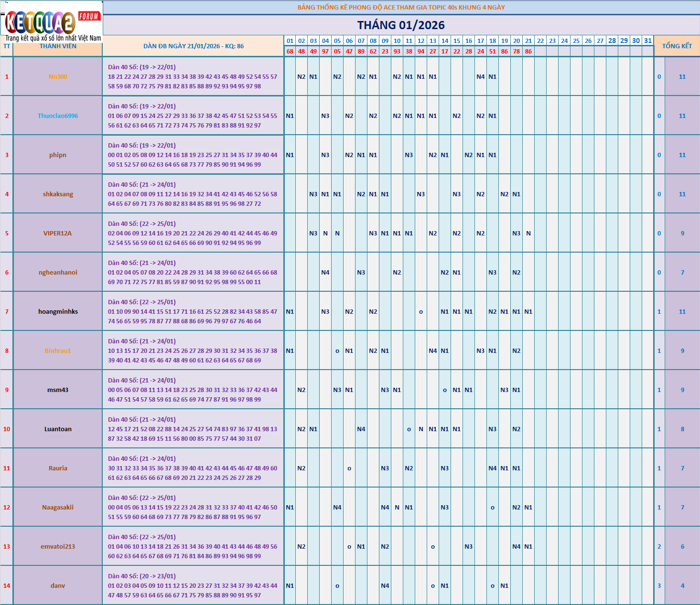Select the N4 cell in Luantoan's row
The width and height of the screenshot is (700, 605).
pos(361,429)
